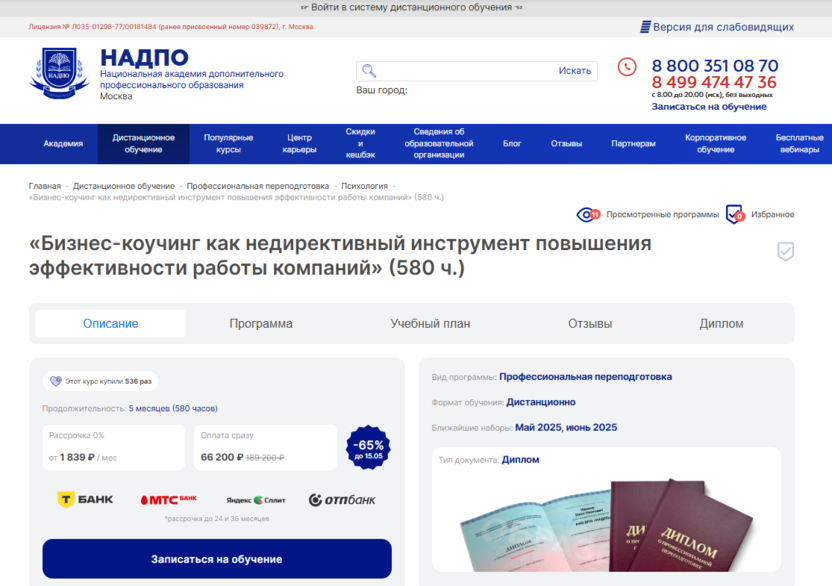Click the red phone call icon

point(627,67)
